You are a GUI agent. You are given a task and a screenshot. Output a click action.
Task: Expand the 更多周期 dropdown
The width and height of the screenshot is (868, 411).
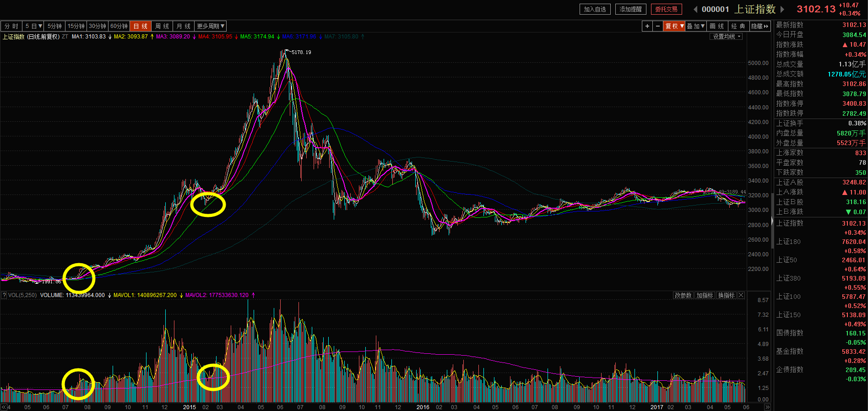pyautogui.click(x=211, y=26)
